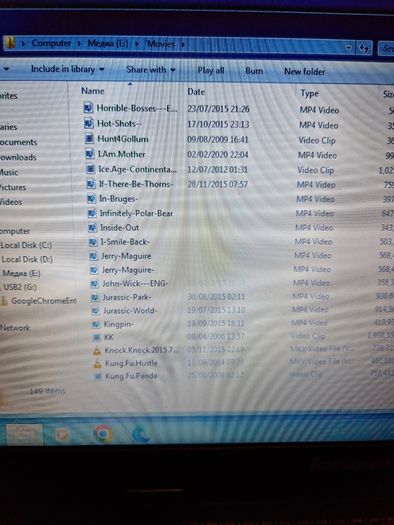
Task: Expand the address bar history dropdown arrow
Action: (x=349, y=48)
